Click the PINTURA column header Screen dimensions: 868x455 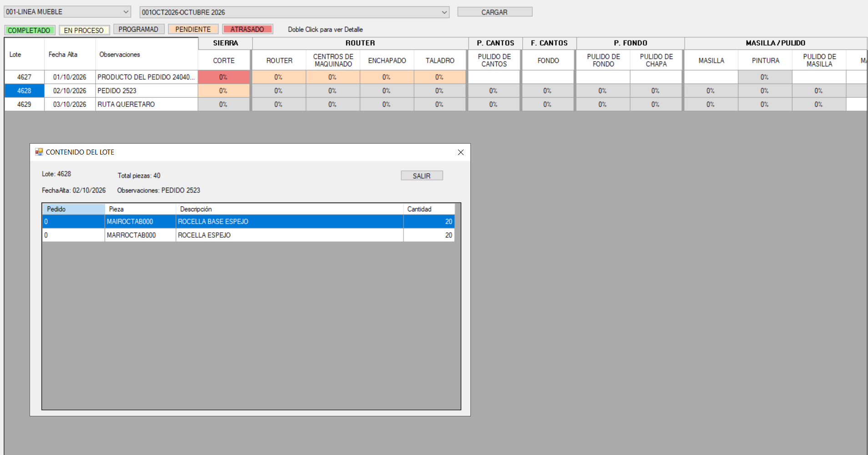pos(765,60)
